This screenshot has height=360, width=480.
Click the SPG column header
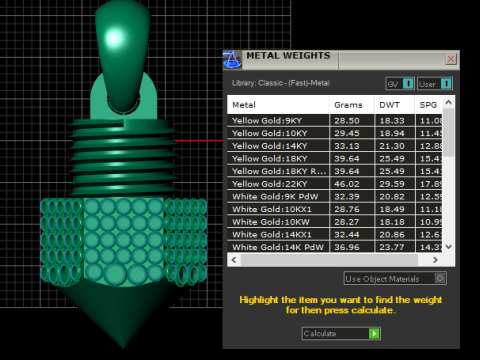pyautogui.click(x=428, y=105)
